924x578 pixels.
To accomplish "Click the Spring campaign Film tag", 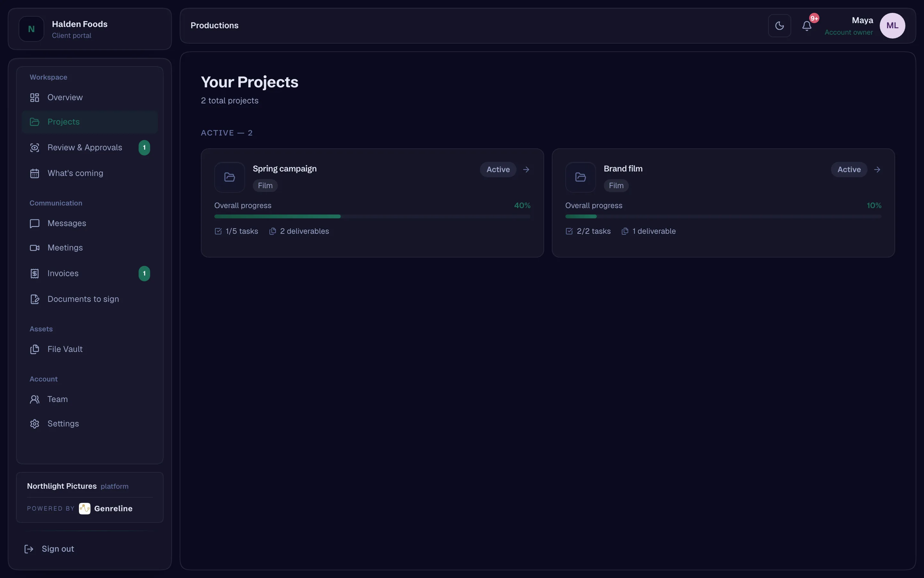I will (x=265, y=186).
